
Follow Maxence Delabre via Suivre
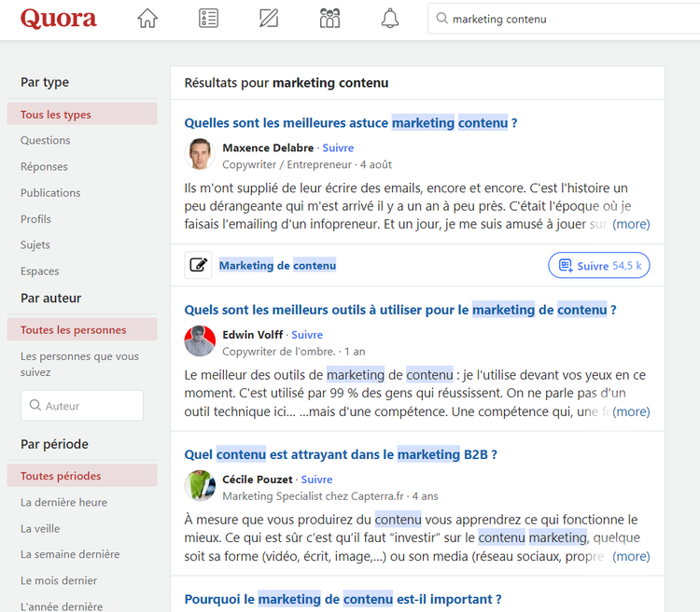tap(338, 147)
